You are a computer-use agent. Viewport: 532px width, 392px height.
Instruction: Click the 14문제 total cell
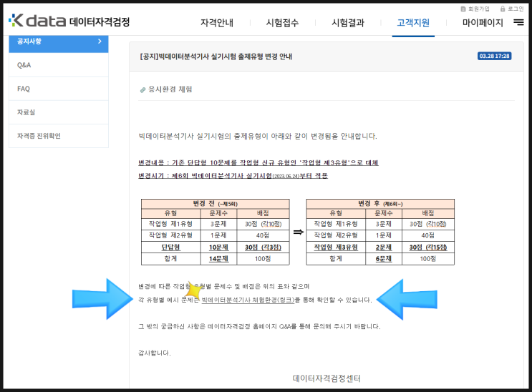click(218, 259)
